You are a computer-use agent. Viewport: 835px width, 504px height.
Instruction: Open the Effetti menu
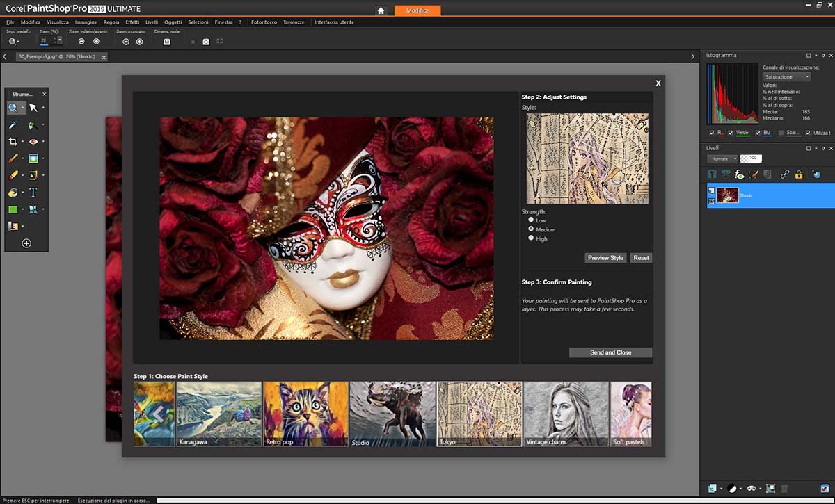click(x=132, y=22)
